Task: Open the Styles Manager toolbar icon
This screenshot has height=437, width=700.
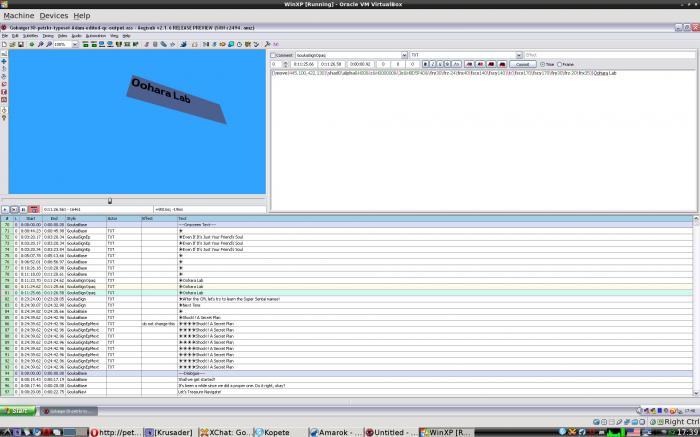Action: point(146,44)
